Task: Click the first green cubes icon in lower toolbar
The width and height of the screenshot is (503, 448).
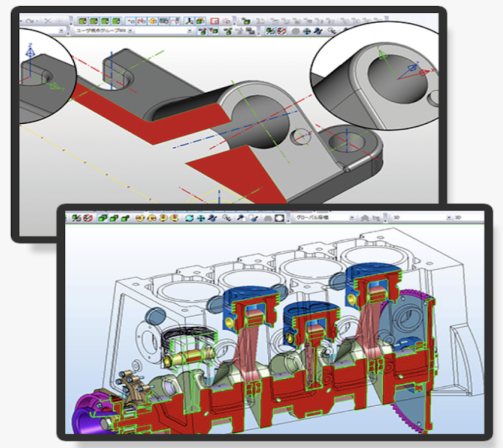Action: (x=102, y=218)
